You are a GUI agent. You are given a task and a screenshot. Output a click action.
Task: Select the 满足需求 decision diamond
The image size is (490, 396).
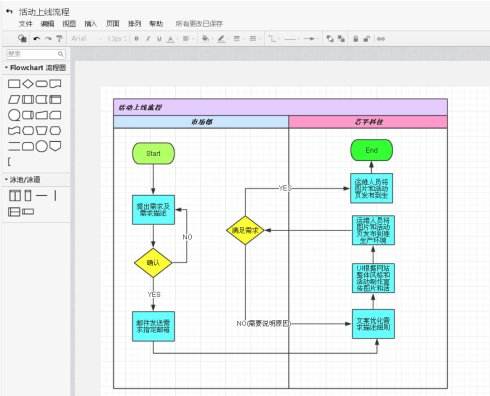[x=245, y=230]
